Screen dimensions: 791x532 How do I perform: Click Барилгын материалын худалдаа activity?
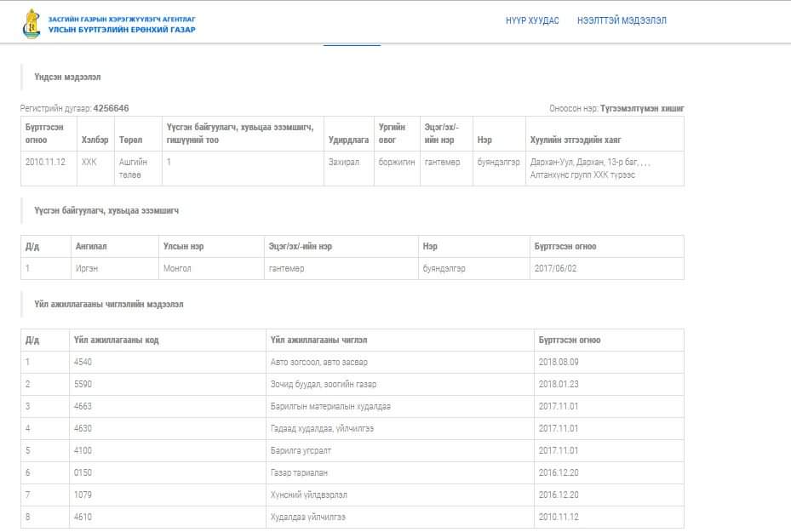click(x=330, y=406)
